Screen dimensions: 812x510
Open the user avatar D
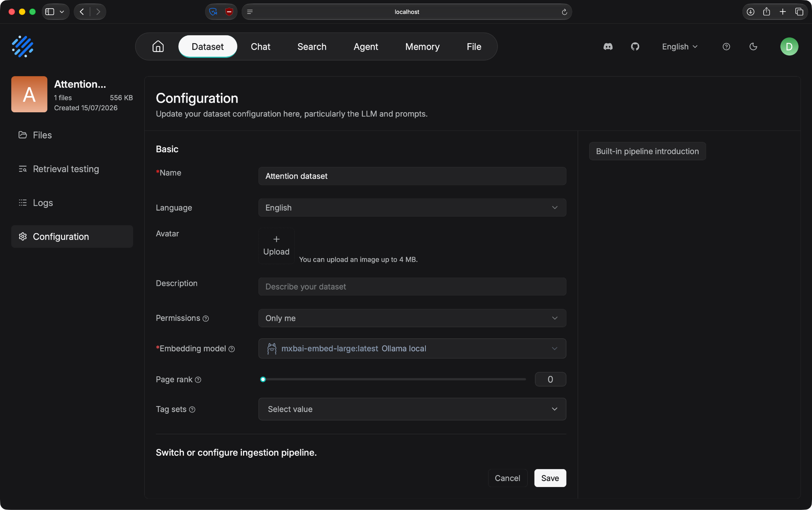789,46
